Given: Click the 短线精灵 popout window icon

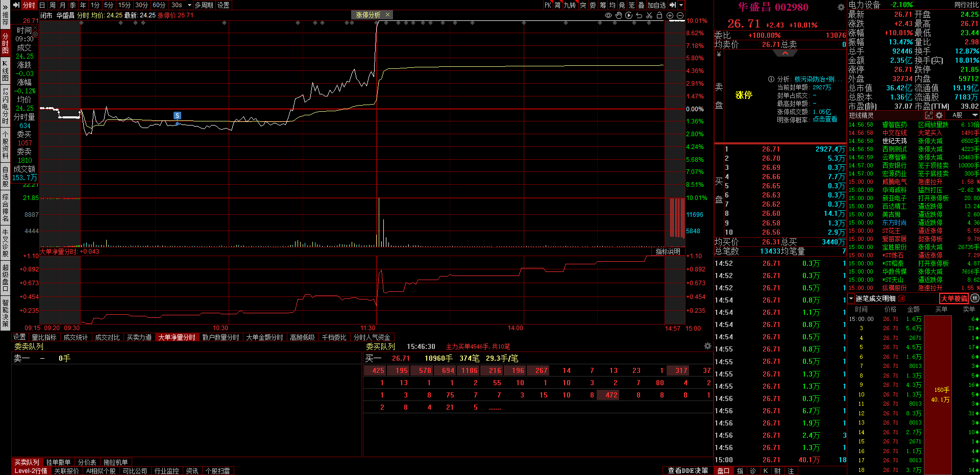Looking at the screenshot, I should (x=929, y=115).
